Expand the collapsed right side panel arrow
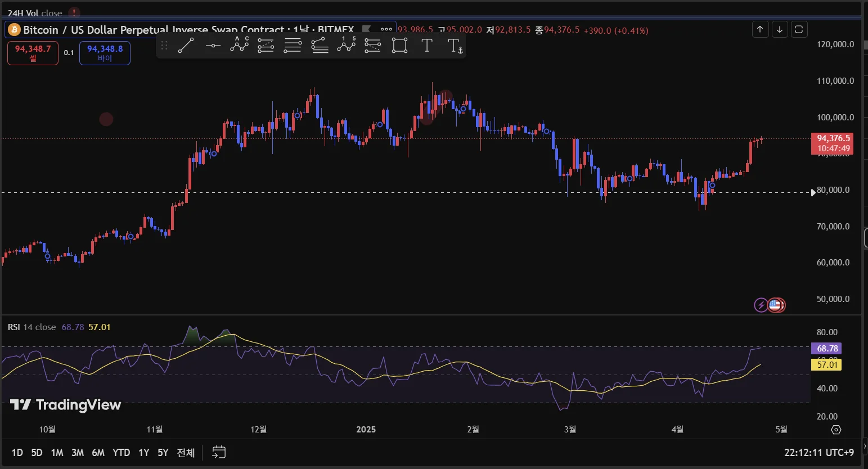The image size is (868, 469). pyautogui.click(x=865, y=447)
